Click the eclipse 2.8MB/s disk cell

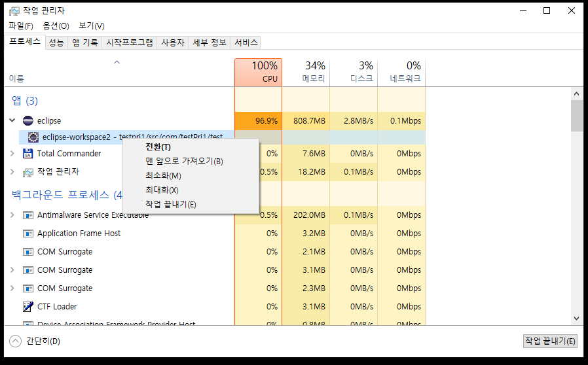354,120
